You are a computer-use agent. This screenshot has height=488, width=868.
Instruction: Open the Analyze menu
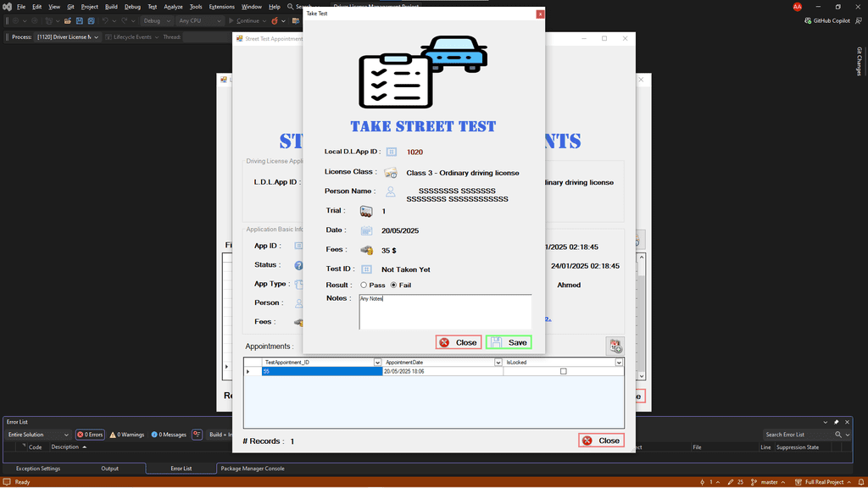173,7
